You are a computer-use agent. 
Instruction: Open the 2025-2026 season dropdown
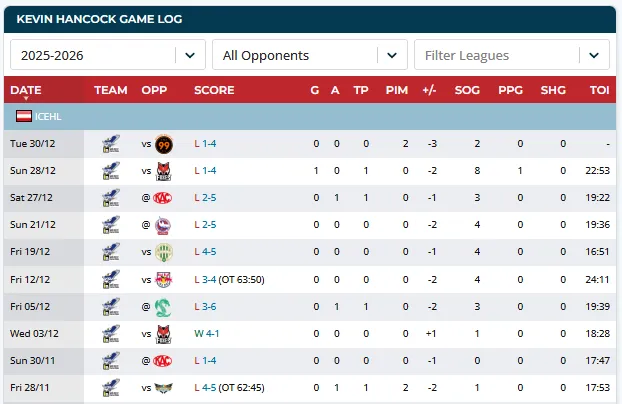(193, 55)
